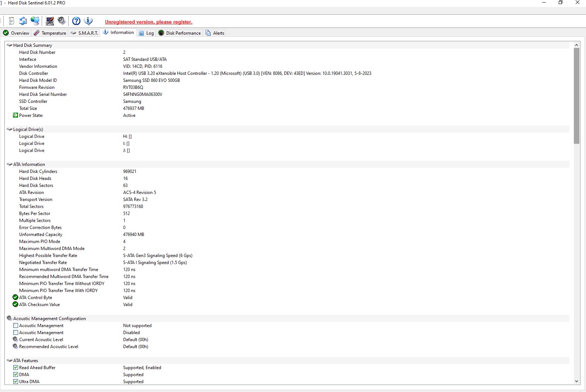Image resolution: width=586 pixels, height=392 pixels.
Task: Click the speaker sound icon in toolbar
Action: [62, 21]
